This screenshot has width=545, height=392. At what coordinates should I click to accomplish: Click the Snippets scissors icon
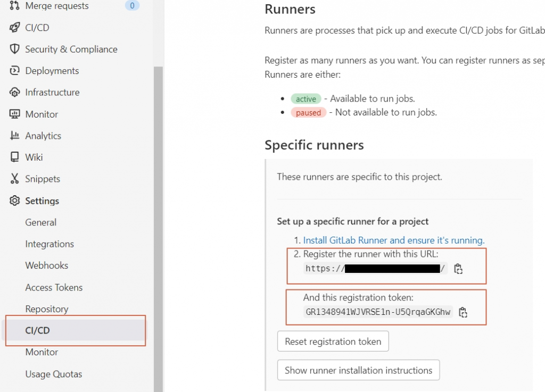[x=14, y=179]
